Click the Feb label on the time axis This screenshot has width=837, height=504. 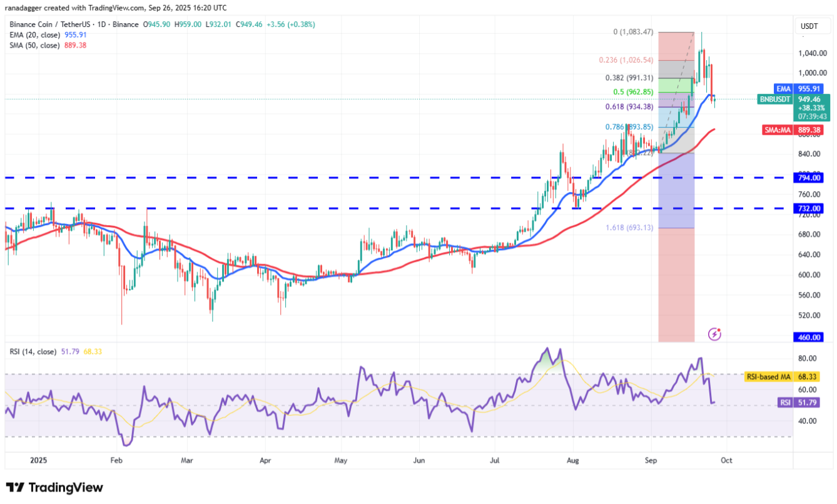pos(117,460)
